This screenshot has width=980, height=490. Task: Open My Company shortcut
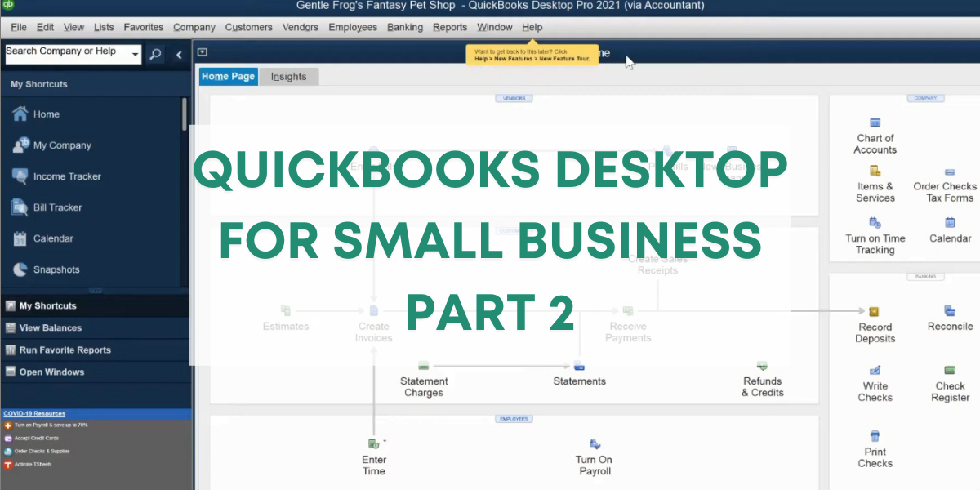pos(52,145)
